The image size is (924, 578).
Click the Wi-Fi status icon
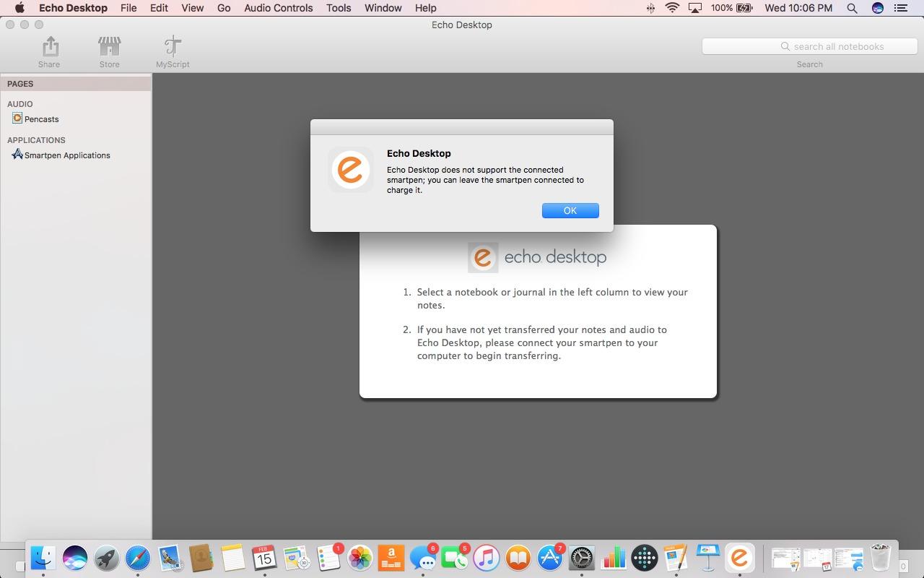pyautogui.click(x=672, y=8)
